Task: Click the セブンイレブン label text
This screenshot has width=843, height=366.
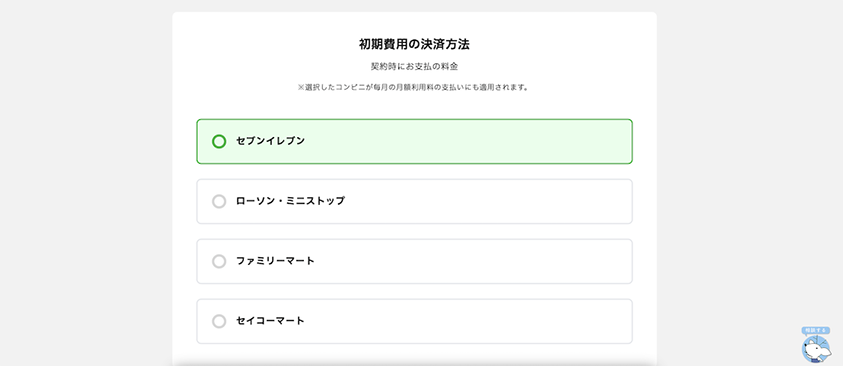Action: (270, 141)
